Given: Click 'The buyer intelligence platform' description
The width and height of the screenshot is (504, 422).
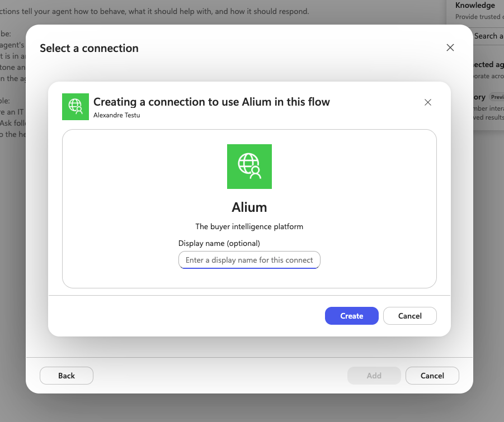Looking at the screenshot, I should pyautogui.click(x=249, y=226).
